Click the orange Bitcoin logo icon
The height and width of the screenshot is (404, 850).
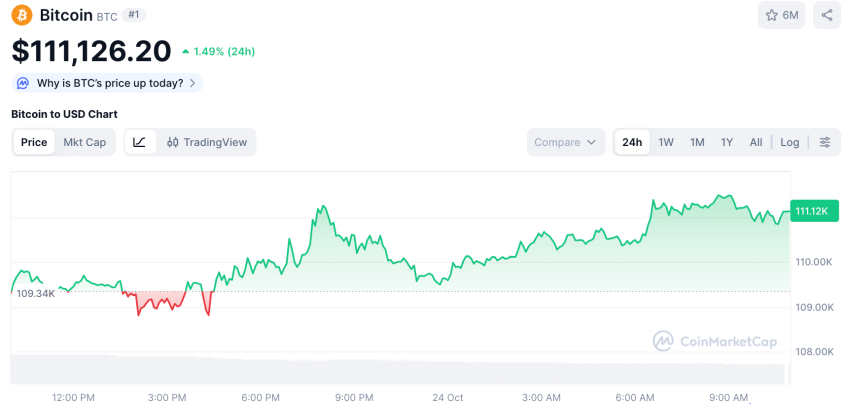point(21,15)
